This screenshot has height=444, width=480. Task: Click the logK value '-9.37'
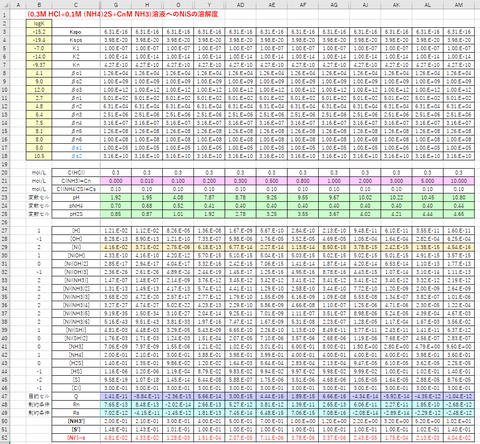tap(39, 65)
